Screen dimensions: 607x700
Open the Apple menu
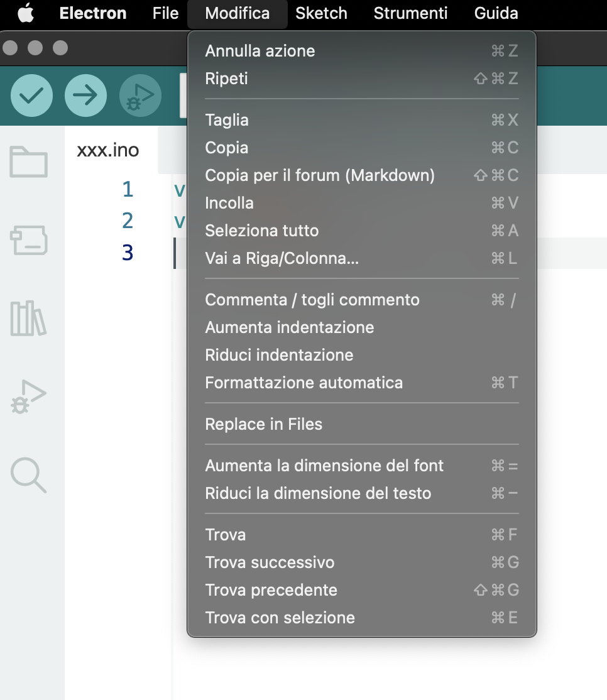coord(26,13)
